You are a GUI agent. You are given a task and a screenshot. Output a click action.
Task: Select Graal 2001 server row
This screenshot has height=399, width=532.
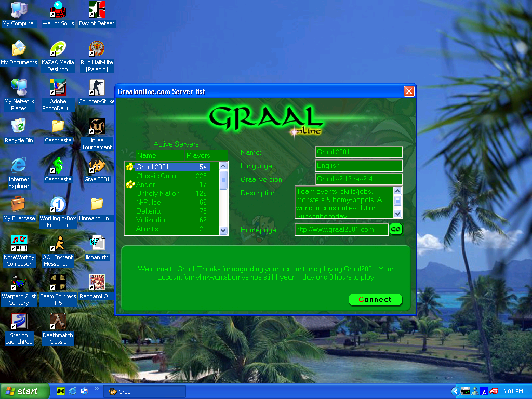coord(168,167)
